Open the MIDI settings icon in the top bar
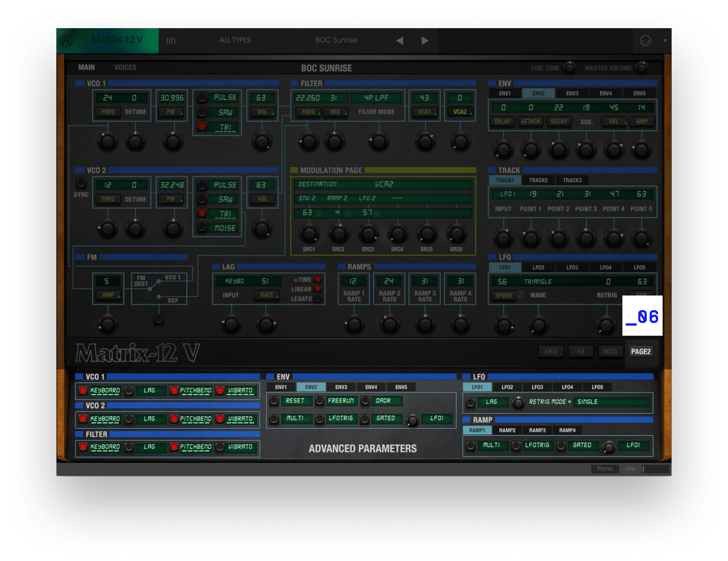Image resolution: width=728 pixels, height=561 pixels. click(x=645, y=41)
